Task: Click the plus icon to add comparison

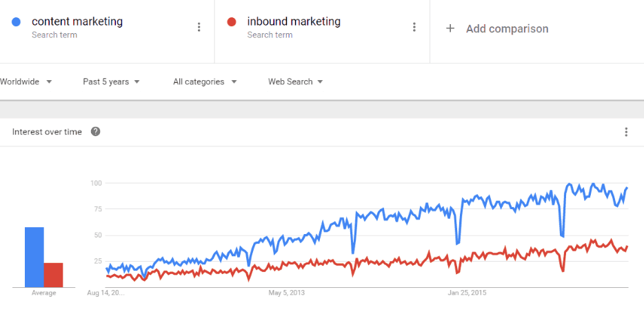Action: 450,28
